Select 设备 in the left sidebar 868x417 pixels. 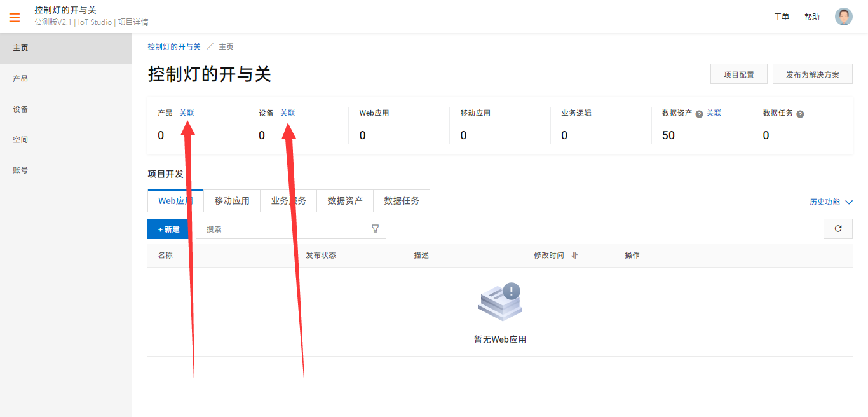tap(20, 109)
